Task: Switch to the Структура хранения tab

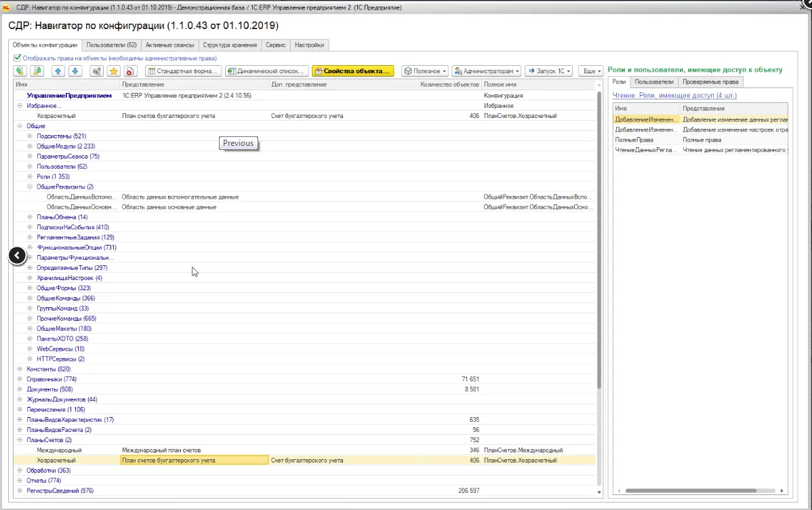Action: tap(230, 45)
